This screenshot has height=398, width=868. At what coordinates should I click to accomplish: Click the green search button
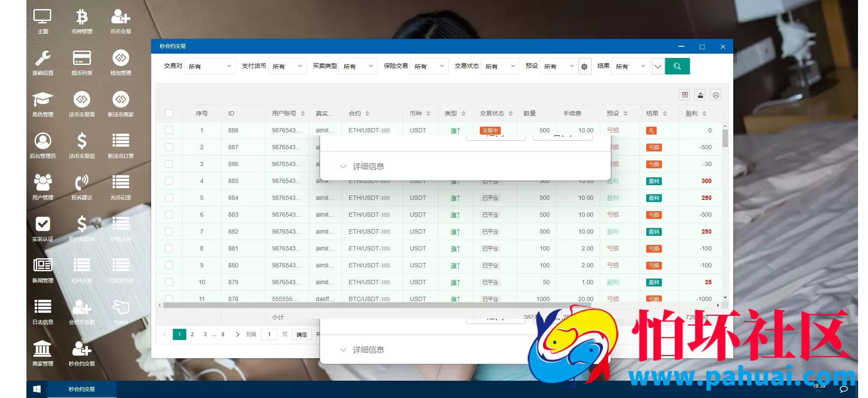pos(677,66)
